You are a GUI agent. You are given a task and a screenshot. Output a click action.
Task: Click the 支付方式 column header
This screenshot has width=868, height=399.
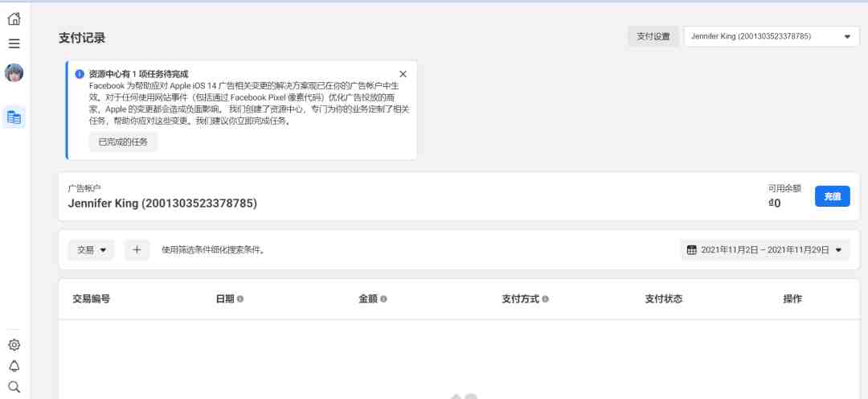coord(520,298)
